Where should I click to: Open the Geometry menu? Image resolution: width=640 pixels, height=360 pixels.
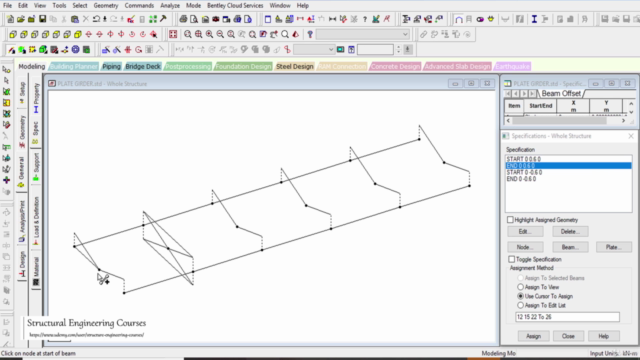pyautogui.click(x=106, y=6)
